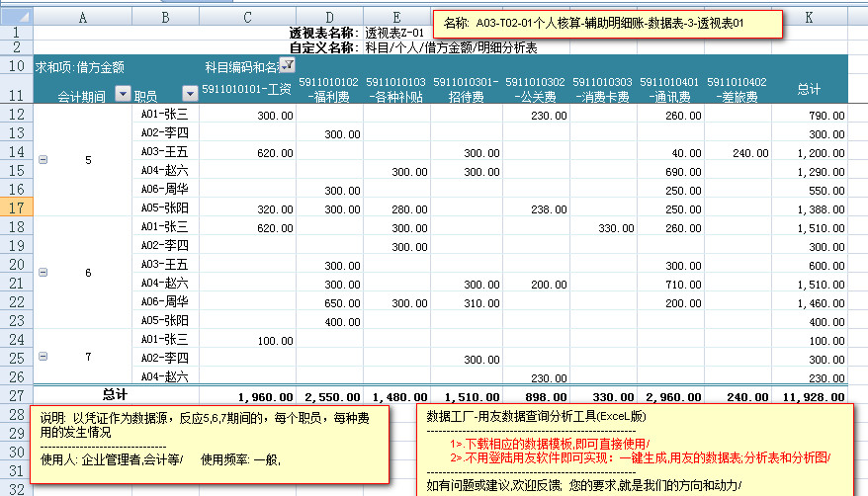
Task: Click the 数据工厂 tool description note
Action: 634,451
